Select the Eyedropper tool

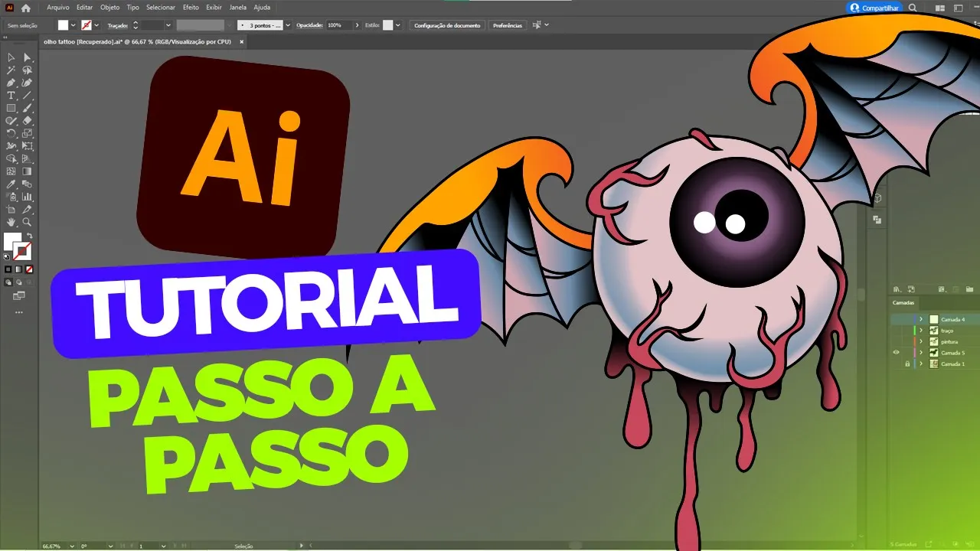click(x=11, y=184)
